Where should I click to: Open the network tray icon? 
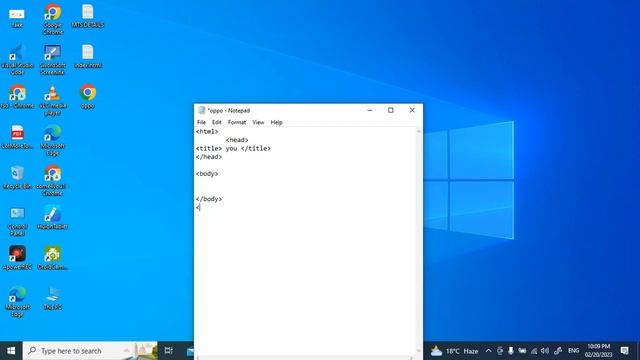tap(534, 351)
